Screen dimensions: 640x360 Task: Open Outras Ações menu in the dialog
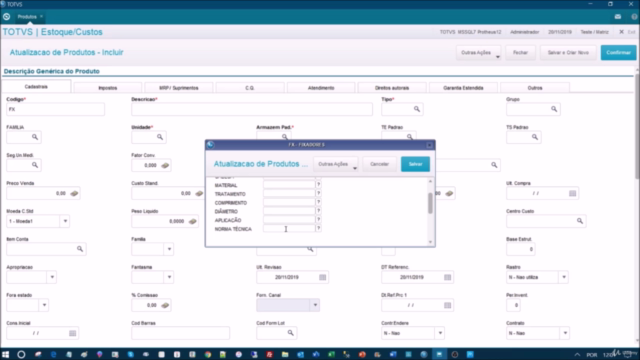pos(336,164)
